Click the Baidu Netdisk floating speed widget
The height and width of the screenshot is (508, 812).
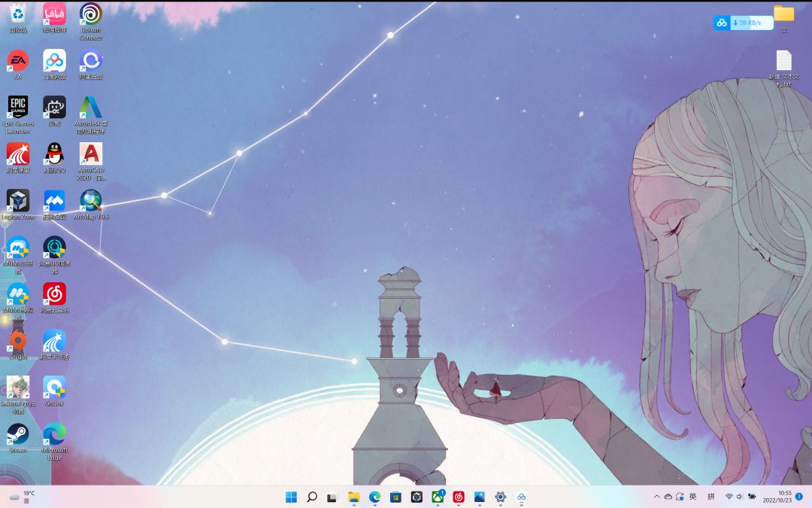coord(743,23)
